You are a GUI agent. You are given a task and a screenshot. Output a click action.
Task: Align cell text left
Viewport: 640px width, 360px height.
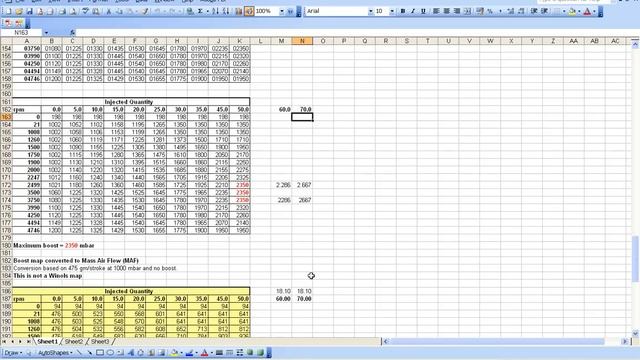(436, 11)
